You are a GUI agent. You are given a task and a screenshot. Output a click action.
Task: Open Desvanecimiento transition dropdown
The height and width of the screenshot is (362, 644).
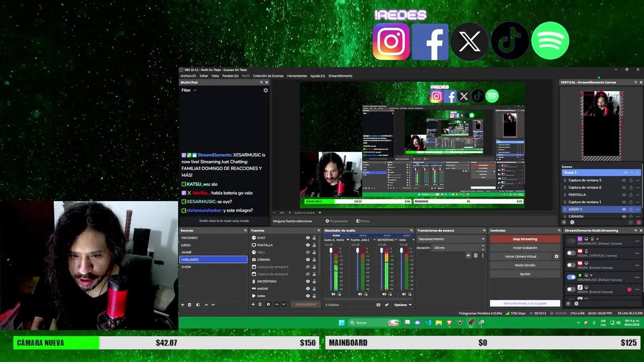click(451, 239)
